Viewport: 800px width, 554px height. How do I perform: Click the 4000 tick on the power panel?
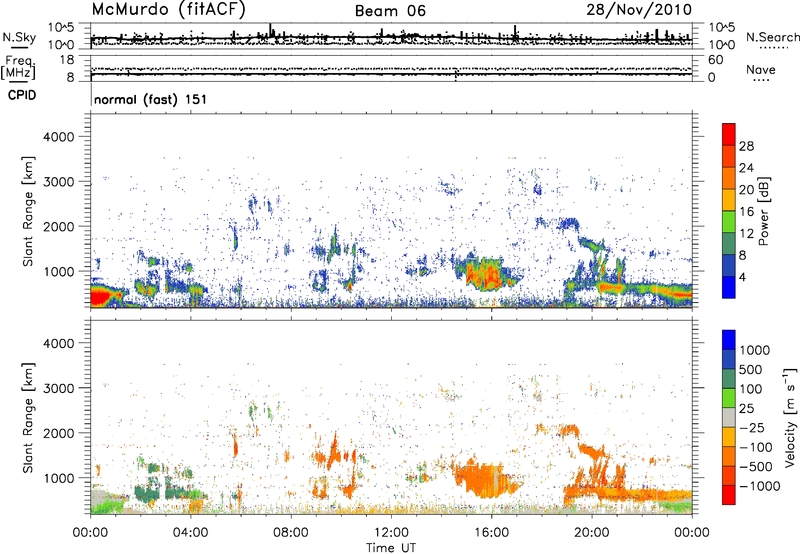[x=59, y=137]
